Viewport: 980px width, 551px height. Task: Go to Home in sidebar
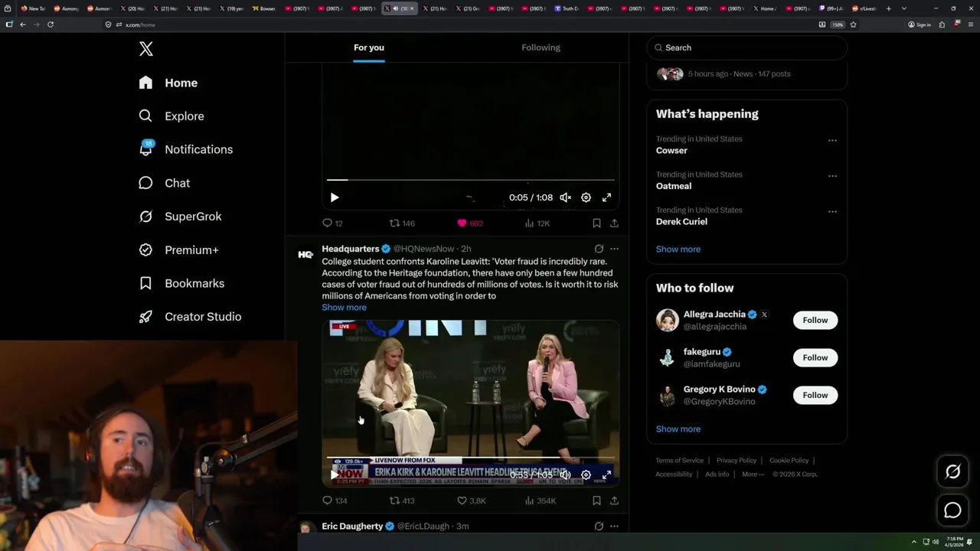(x=168, y=83)
